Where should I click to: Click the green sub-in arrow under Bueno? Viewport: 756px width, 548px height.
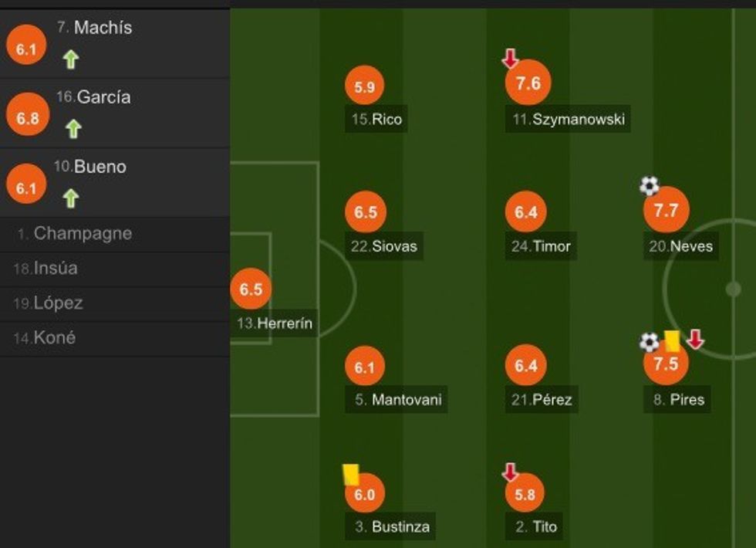coord(71,198)
